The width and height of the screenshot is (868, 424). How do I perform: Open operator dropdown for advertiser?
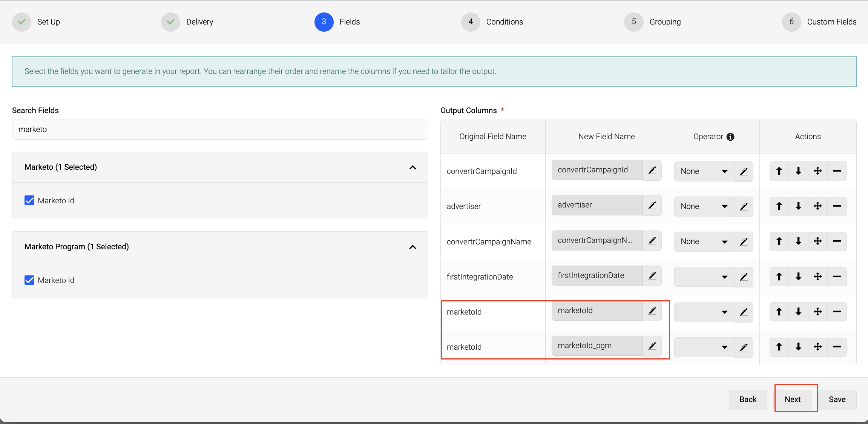click(704, 207)
